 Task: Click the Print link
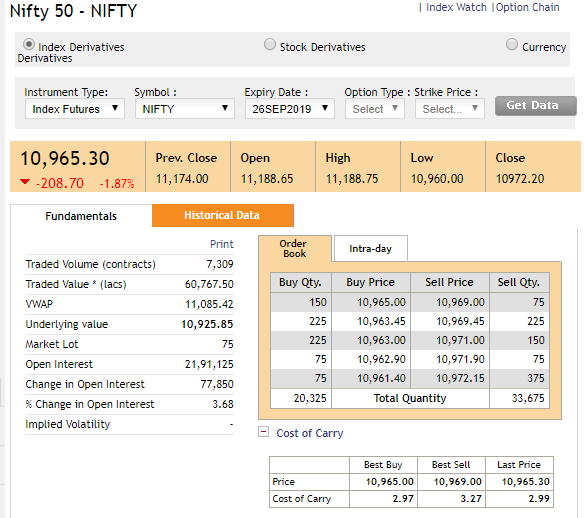(222, 244)
